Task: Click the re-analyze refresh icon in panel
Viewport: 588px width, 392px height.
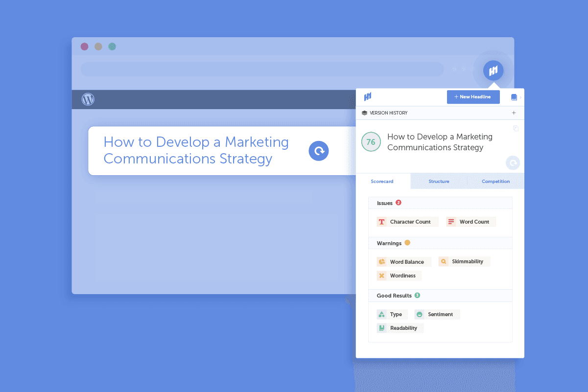Action: (513, 163)
